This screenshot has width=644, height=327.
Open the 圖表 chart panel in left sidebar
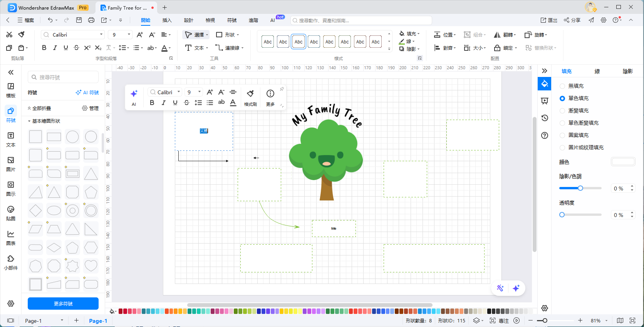[11, 237]
